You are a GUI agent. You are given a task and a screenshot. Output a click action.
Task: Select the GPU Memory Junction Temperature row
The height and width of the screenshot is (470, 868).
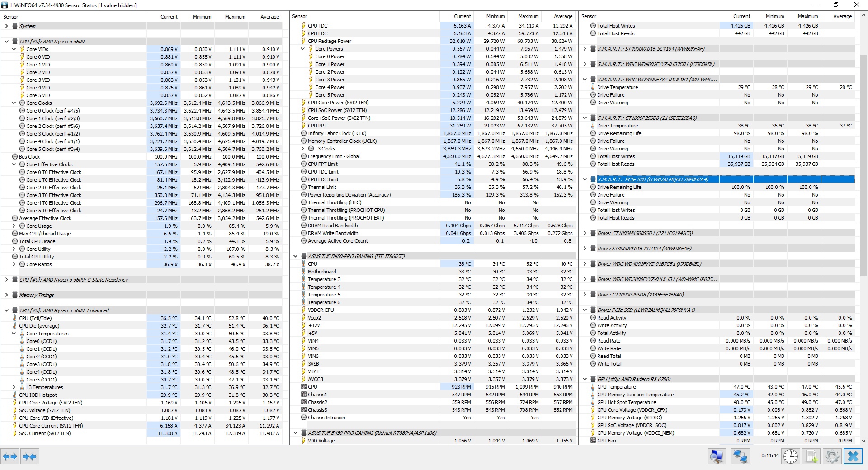coord(717,395)
